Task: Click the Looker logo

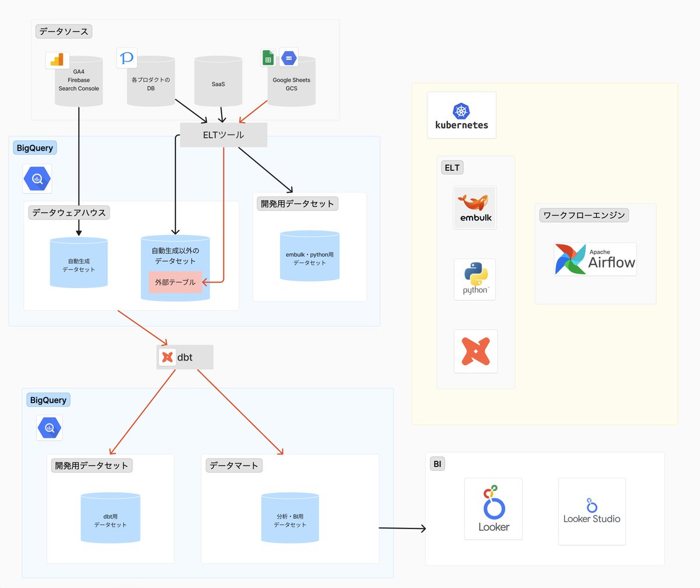Action: [x=494, y=509]
